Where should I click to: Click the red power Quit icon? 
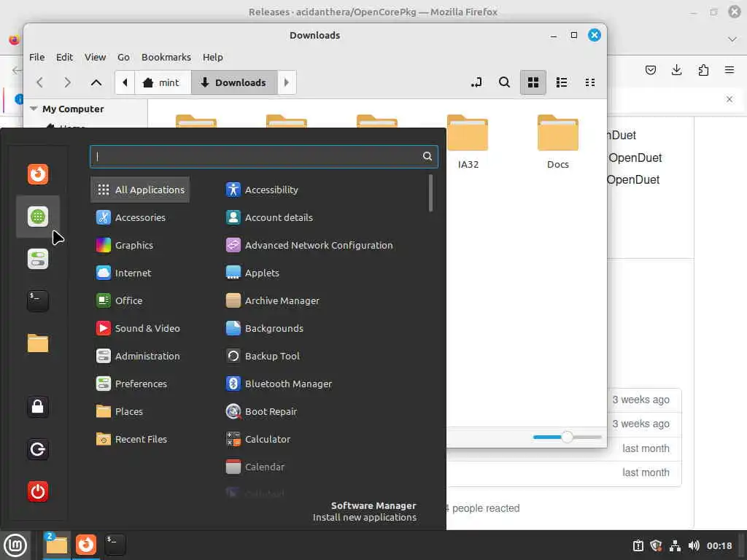click(x=38, y=491)
